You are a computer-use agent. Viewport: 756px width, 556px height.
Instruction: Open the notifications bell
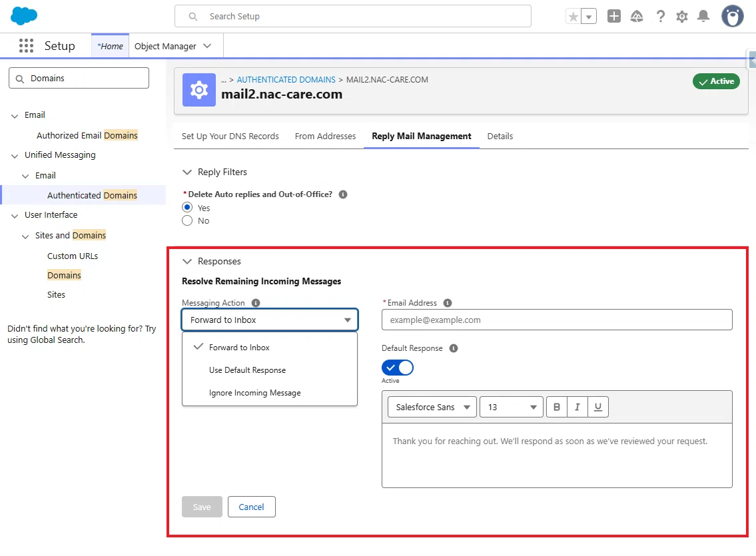pos(703,17)
